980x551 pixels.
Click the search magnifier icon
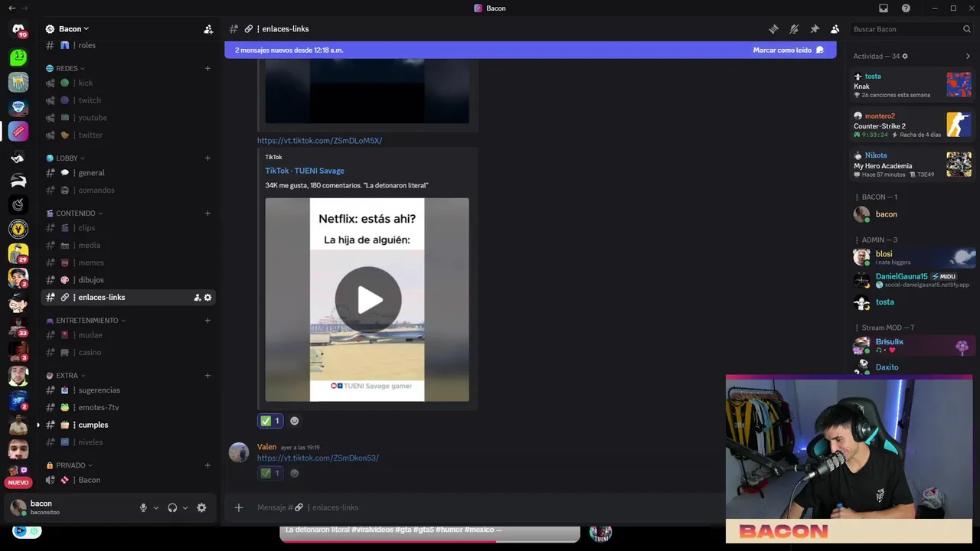point(967,29)
